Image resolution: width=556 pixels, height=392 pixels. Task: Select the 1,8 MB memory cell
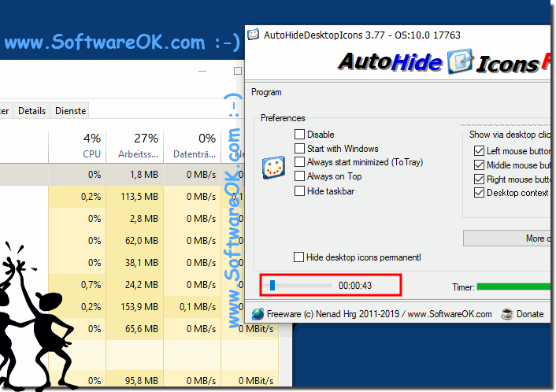point(135,175)
